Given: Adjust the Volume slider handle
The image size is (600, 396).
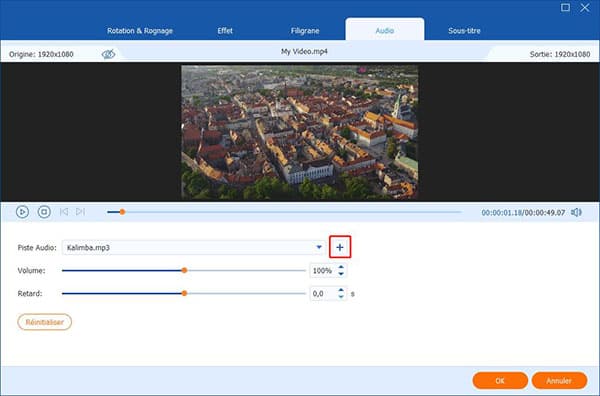Looking at the screenshot, I should coord(184,271).
